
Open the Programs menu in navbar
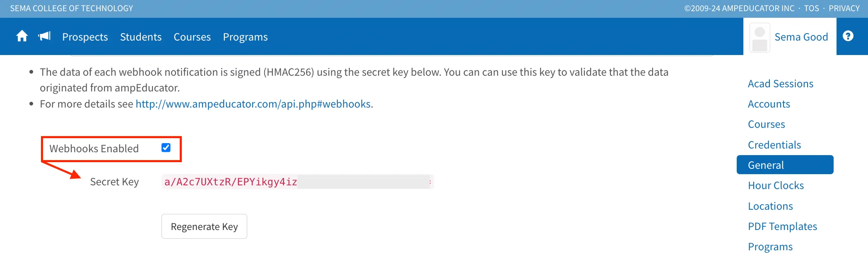[x=245, y=37]
